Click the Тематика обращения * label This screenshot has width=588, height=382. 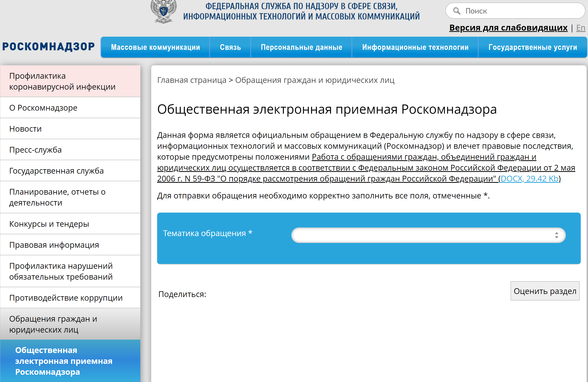208,233
